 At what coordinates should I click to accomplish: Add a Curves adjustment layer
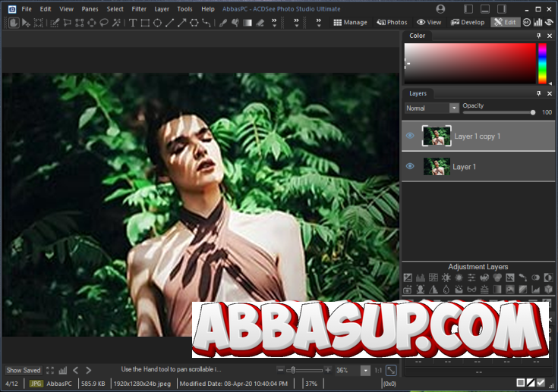click(x=433, y=278)
